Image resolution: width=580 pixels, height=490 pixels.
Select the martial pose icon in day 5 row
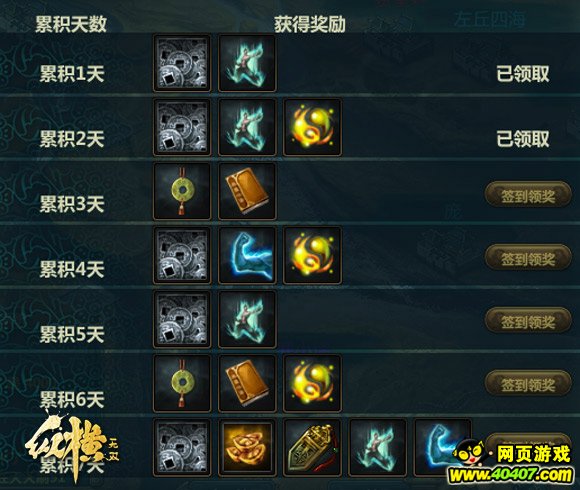click(x=247, y=319)
